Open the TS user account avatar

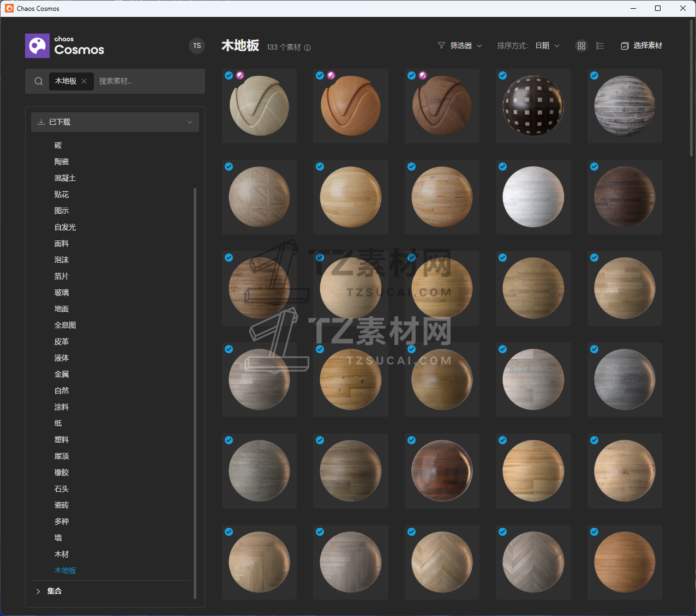197,46
